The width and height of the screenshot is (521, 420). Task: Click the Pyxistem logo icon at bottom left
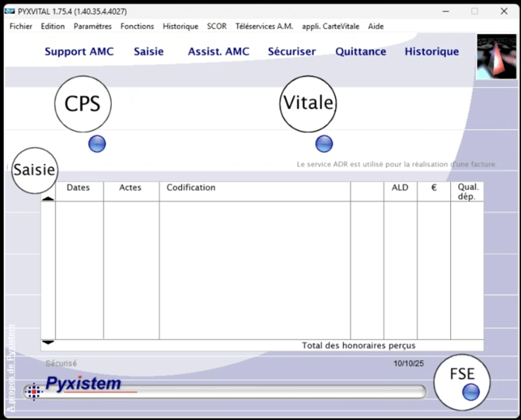coord(32,392)
